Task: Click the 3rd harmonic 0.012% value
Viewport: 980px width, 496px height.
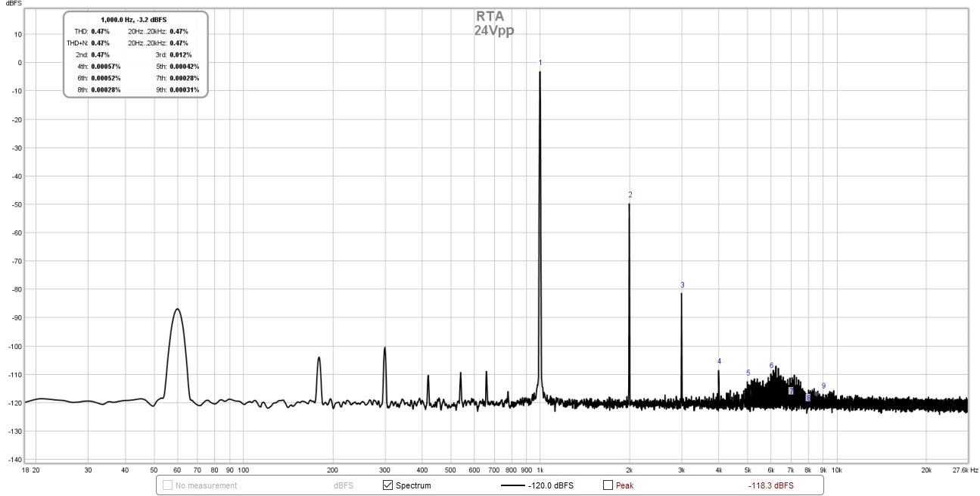Action: 181,55
